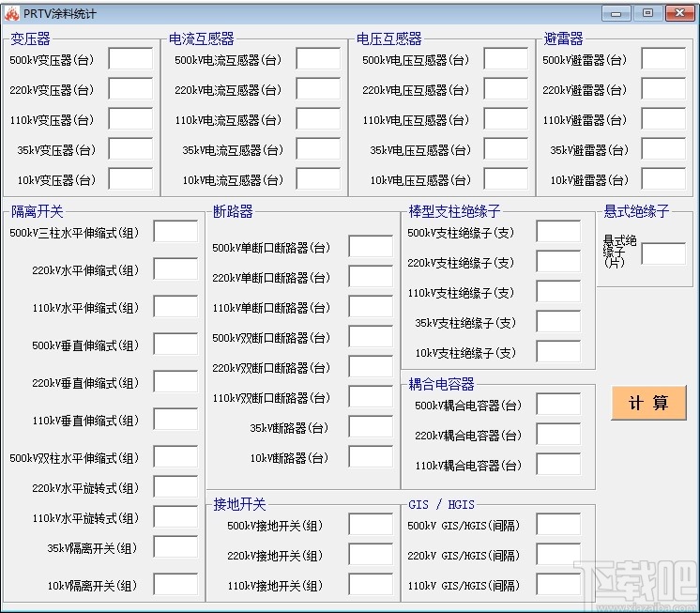
Task: Focus the 110kV水平旋转式(组) field
Action: pyautogui.click(x=175, y=516)
